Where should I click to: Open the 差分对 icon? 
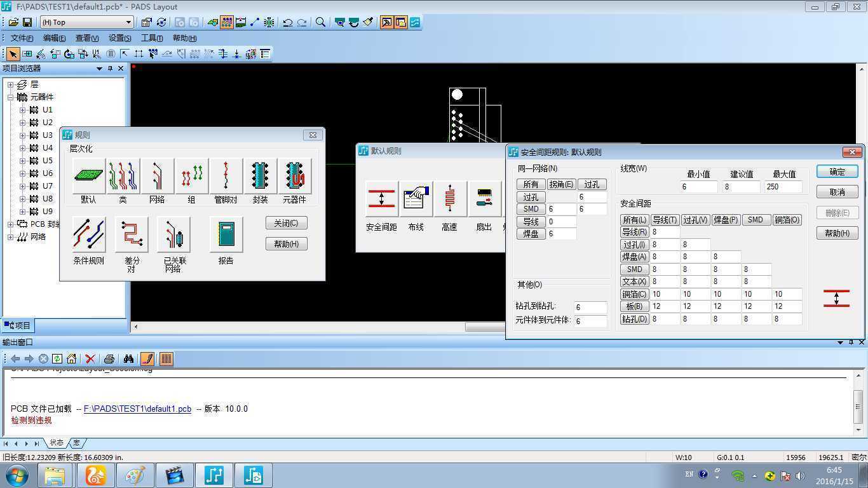[x=132, y=234]
